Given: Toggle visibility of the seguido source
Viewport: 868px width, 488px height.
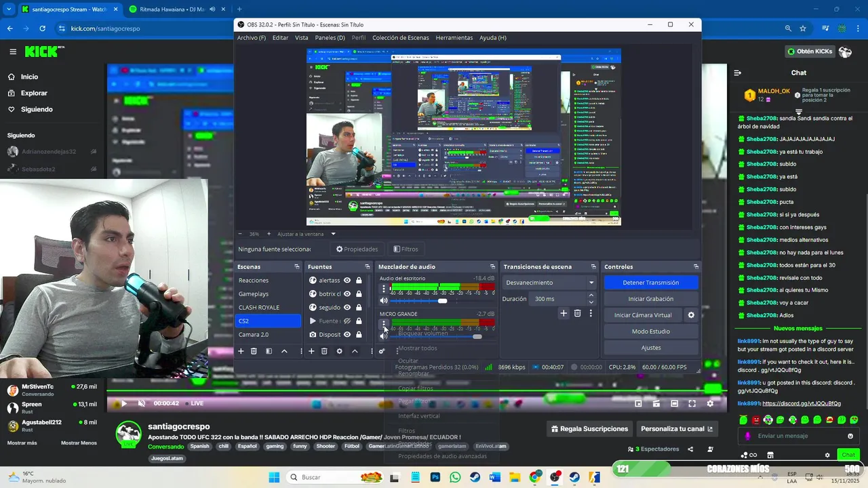Looking at the screenshot, I should tap(347, 307).
